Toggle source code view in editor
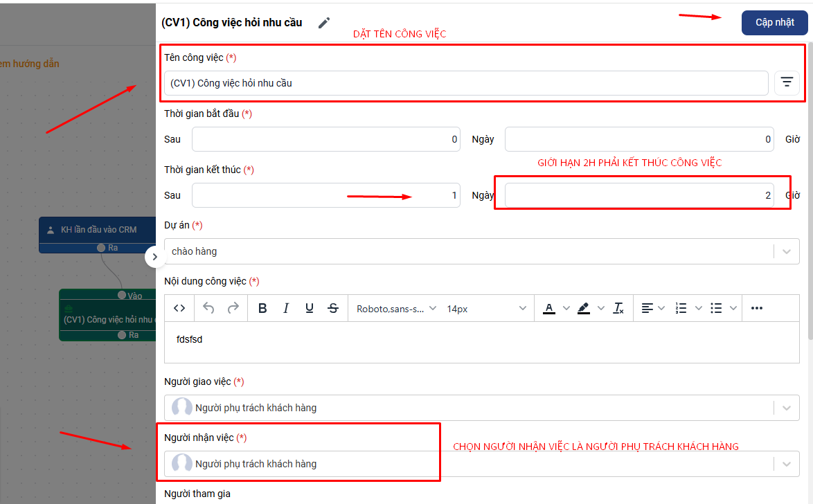Viewport: 813px width, 504px height. [x=179, y=308]
